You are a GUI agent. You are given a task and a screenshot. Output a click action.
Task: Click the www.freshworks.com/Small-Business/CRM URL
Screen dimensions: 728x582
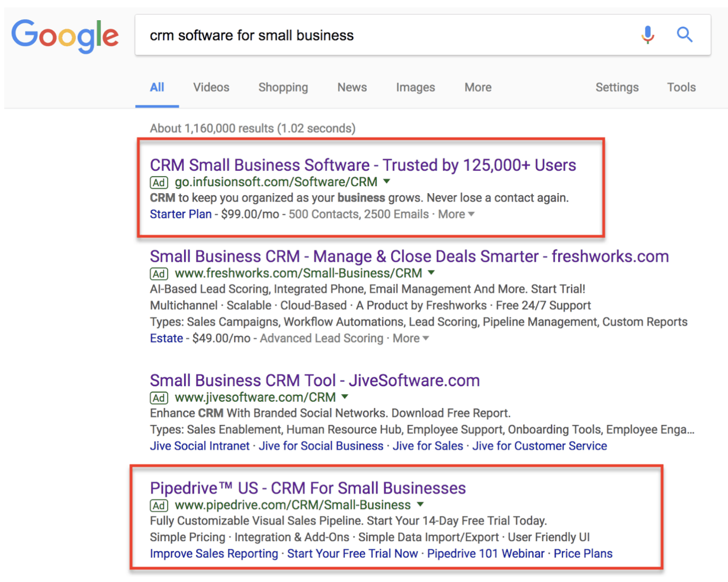(299, 273)
